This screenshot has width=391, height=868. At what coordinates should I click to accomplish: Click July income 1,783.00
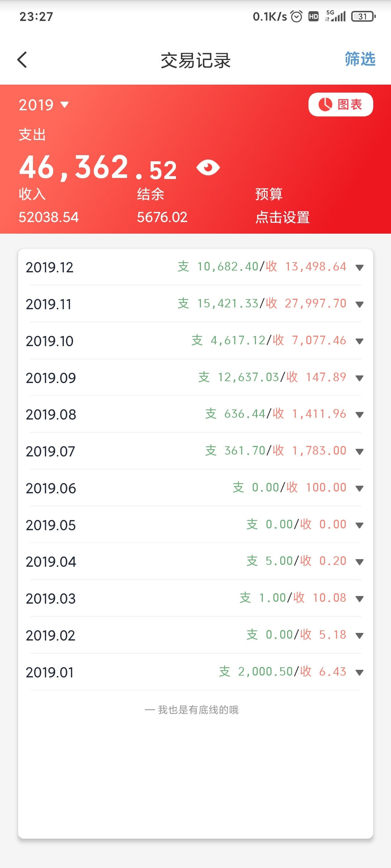click(x=319, y=451)
